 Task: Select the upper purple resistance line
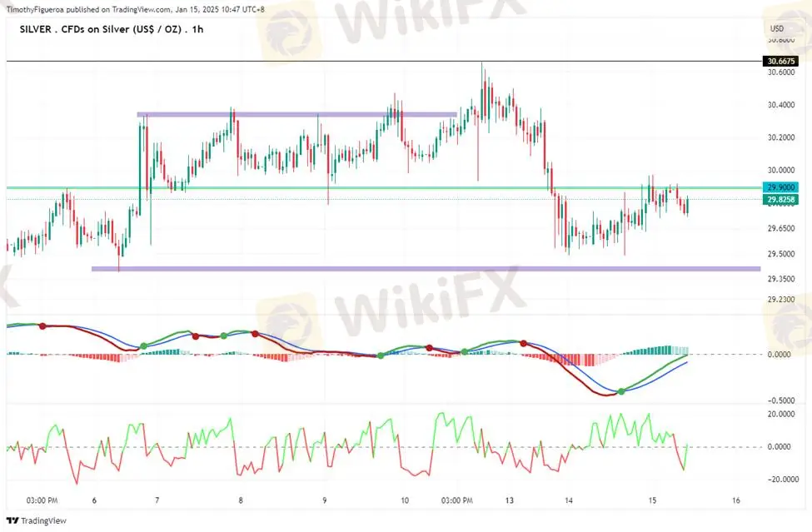pos(296,114)
